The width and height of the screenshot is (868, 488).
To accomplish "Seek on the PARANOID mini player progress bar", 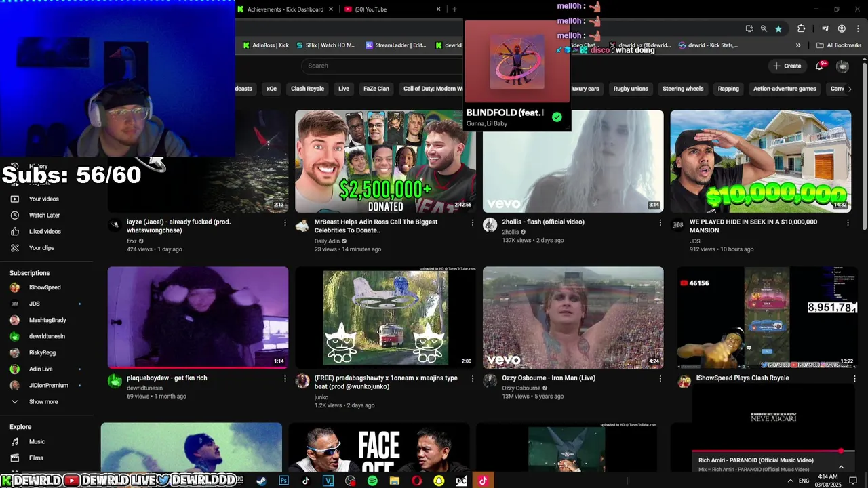I will (x=773, y=451).
